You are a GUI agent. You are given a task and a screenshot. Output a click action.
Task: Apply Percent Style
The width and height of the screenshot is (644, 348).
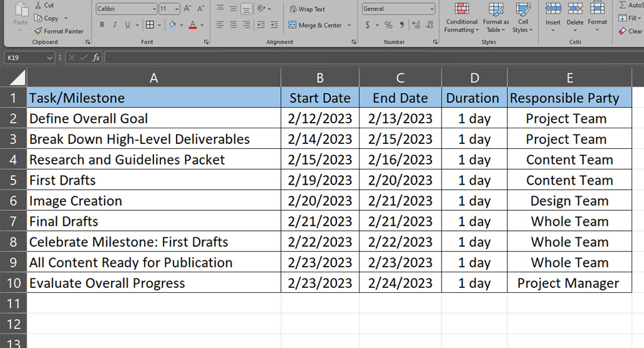(x=388, y=25)
